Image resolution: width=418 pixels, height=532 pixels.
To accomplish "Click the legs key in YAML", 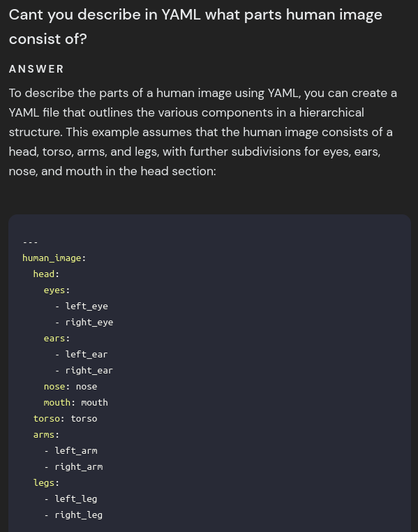I will (x=44, y=483).
